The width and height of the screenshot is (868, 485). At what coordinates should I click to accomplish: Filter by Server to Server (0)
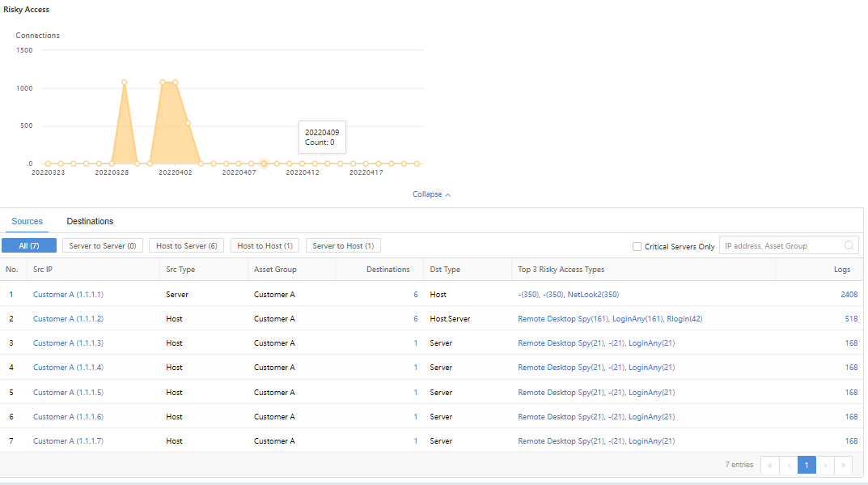coord(103,245)
